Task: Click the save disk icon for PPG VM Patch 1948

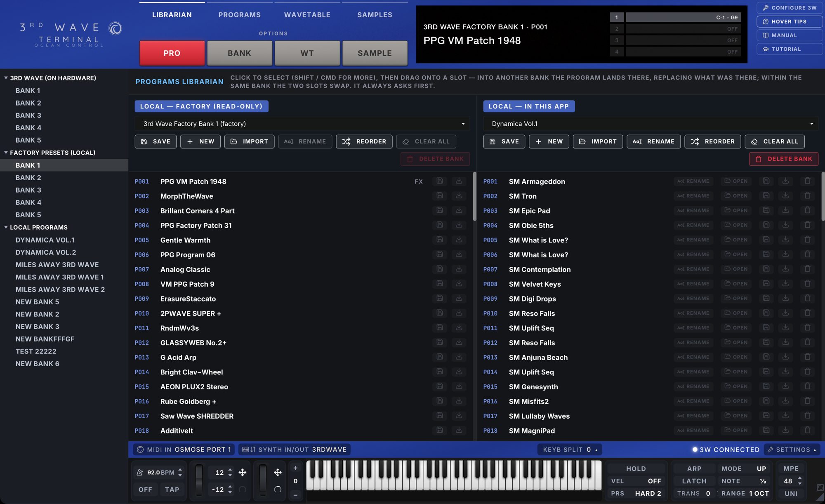Action: pyautogui.click(x=440, y=181)
